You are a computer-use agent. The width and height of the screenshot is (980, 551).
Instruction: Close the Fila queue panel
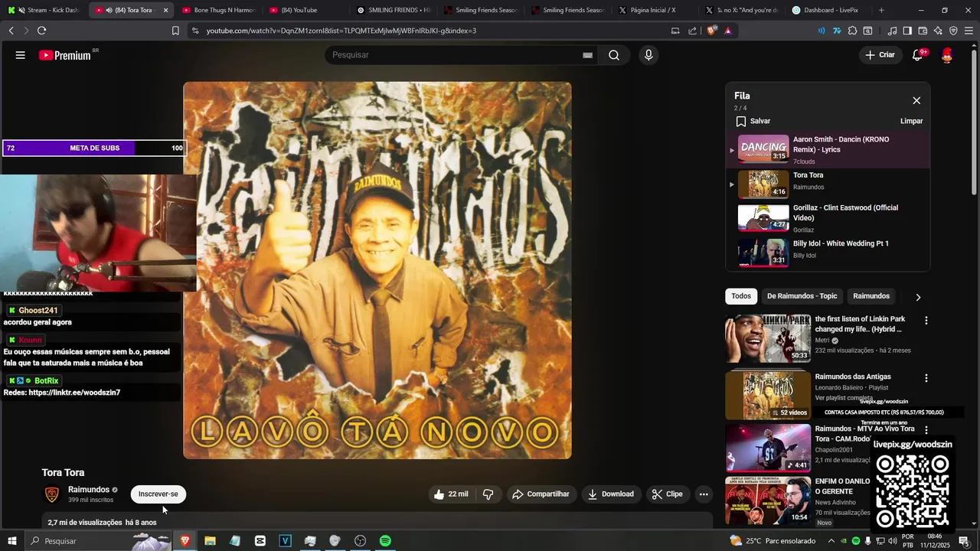coord(916,100)
